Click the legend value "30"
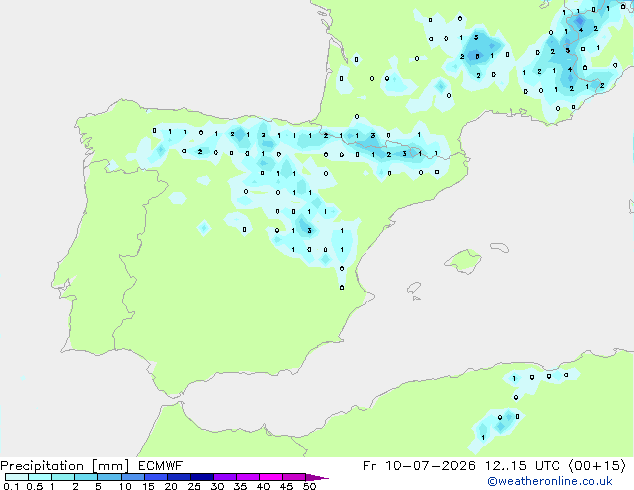 [217, 486]
